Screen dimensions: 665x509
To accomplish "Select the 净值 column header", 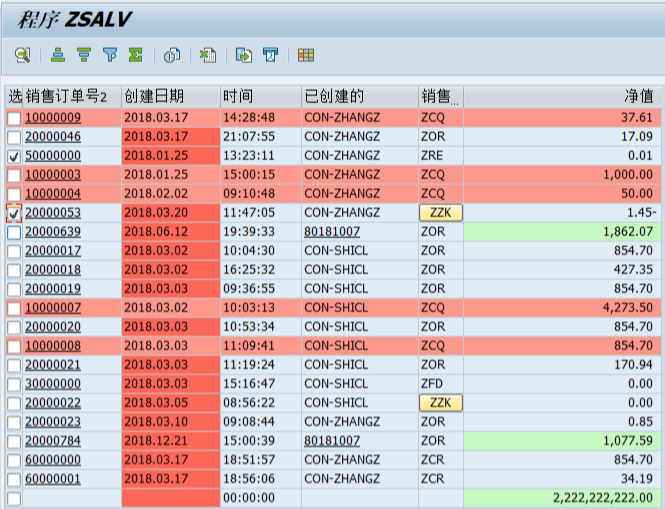I will click(562, 96).
